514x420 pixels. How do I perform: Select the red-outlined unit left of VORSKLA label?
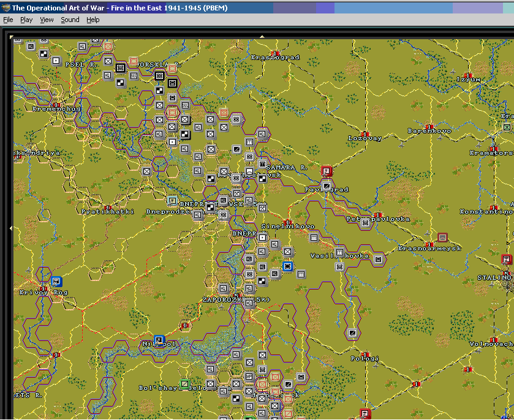coord(134,61)
